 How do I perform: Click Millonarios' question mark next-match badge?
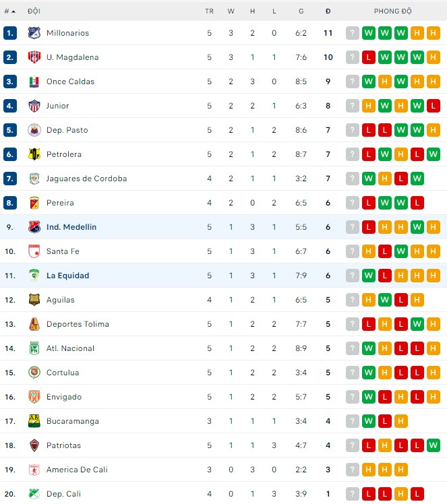point(353,33)
